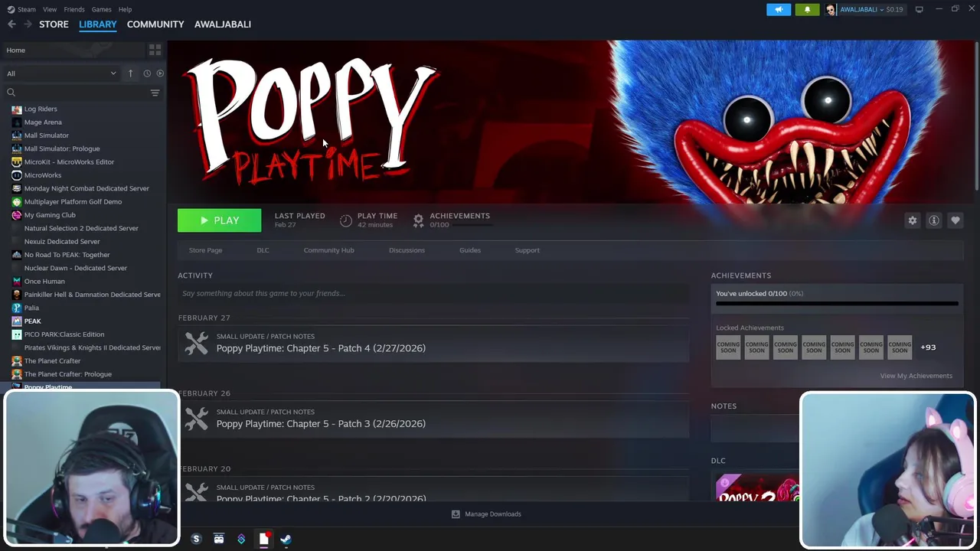
Task: Click the library search magnifier icon
Action: pyautogui.click(x=11, y=93)
